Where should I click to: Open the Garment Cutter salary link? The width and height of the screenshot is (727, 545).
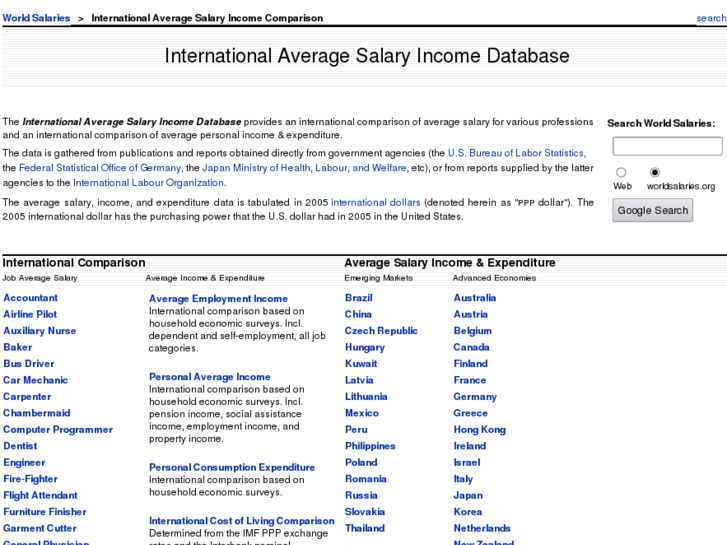[x=40, y=529]
